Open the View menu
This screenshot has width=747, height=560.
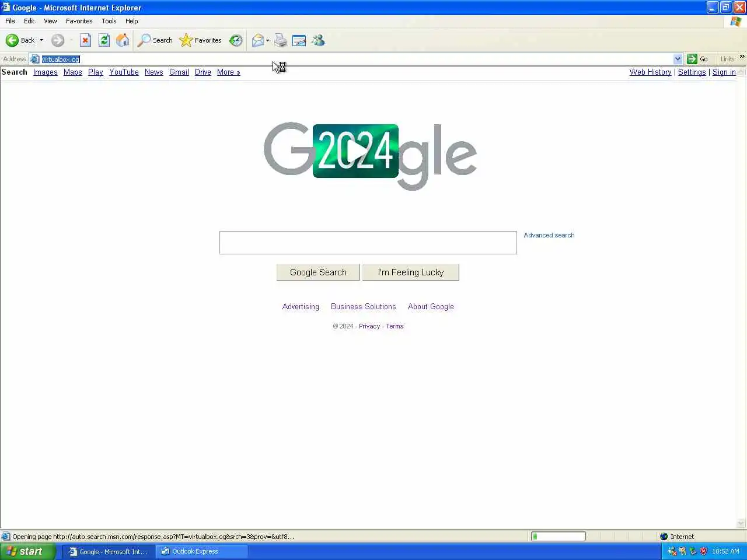[50, 21]
